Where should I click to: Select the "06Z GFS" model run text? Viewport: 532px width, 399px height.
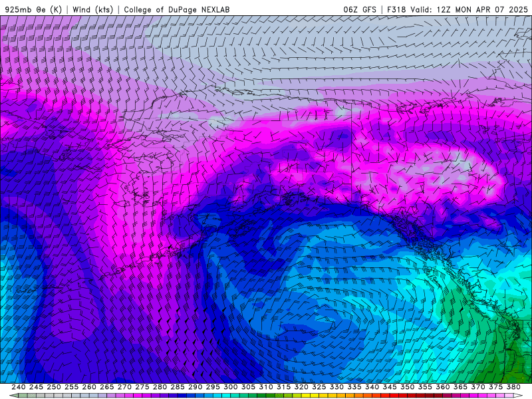click(x=360, y=9)
